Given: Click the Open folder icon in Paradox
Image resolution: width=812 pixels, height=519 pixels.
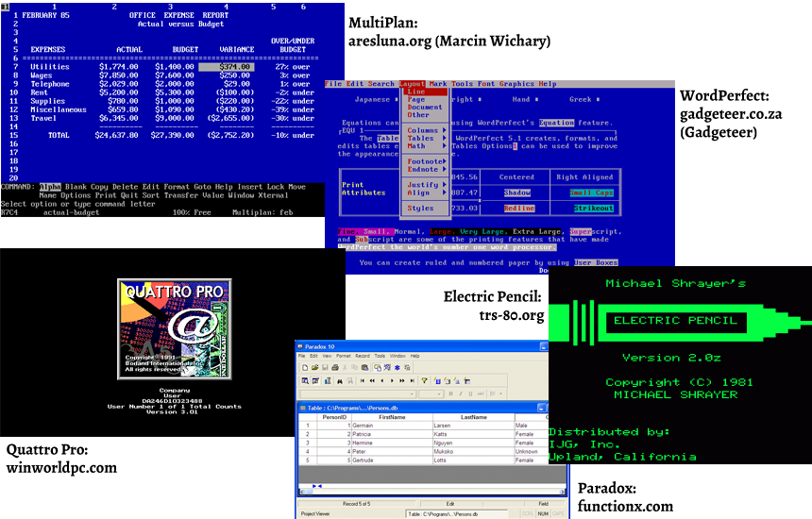Looking at the screenshot, I should point(314,367).
